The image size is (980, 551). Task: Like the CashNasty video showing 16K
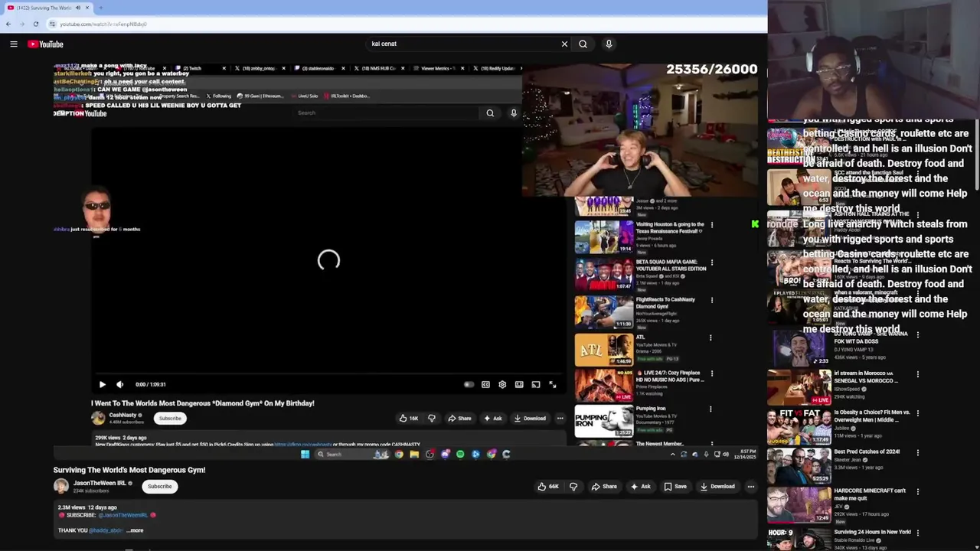pos(408,419)
